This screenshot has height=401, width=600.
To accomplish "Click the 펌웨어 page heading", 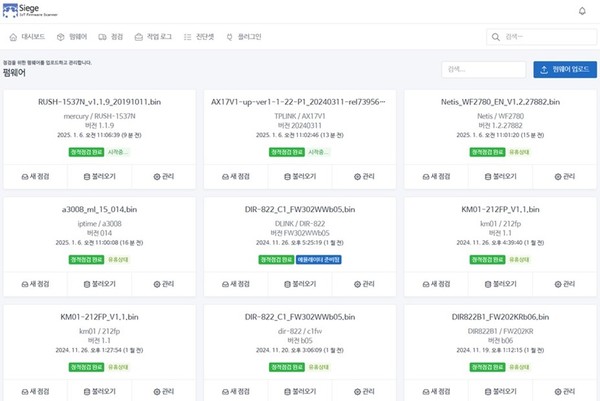I will pyautogui.click(x=14, y=73).
